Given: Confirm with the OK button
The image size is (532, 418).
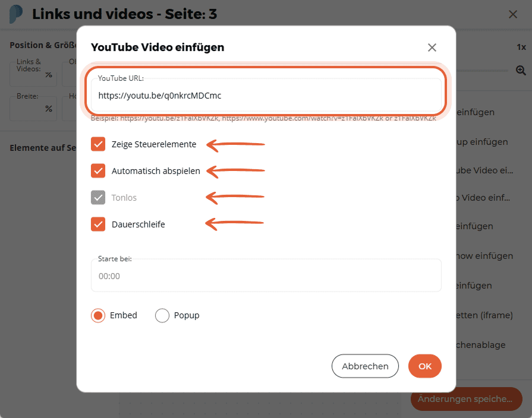Looking at the screenshot, I should tap(425, 366).
